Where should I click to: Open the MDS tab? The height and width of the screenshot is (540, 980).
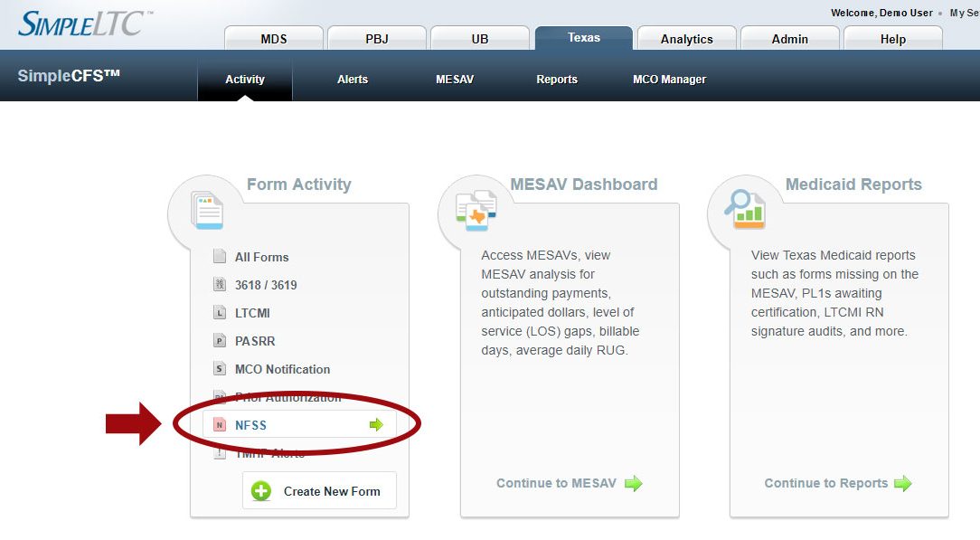(x=274, y=39)
